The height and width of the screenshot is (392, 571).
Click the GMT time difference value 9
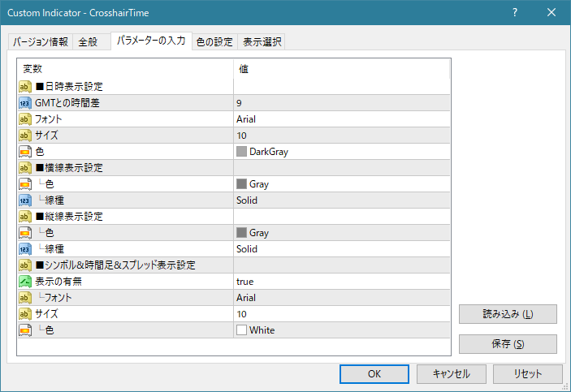click(240, 103)
